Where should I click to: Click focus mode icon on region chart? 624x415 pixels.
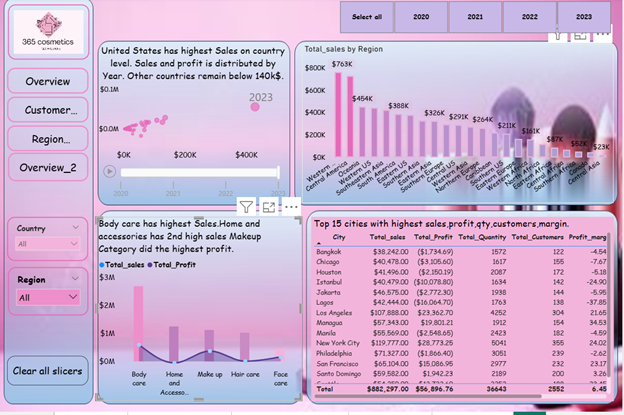click(x=581, y=35)
